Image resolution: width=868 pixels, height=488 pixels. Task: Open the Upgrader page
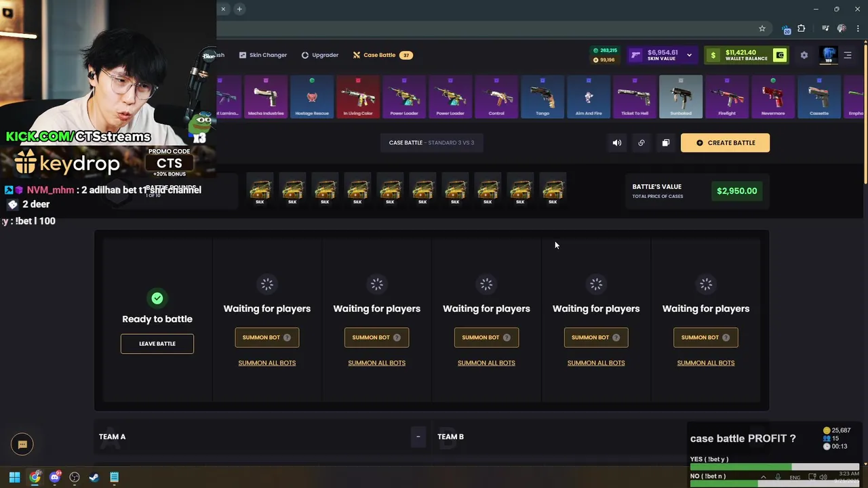[x=320, y=55]
